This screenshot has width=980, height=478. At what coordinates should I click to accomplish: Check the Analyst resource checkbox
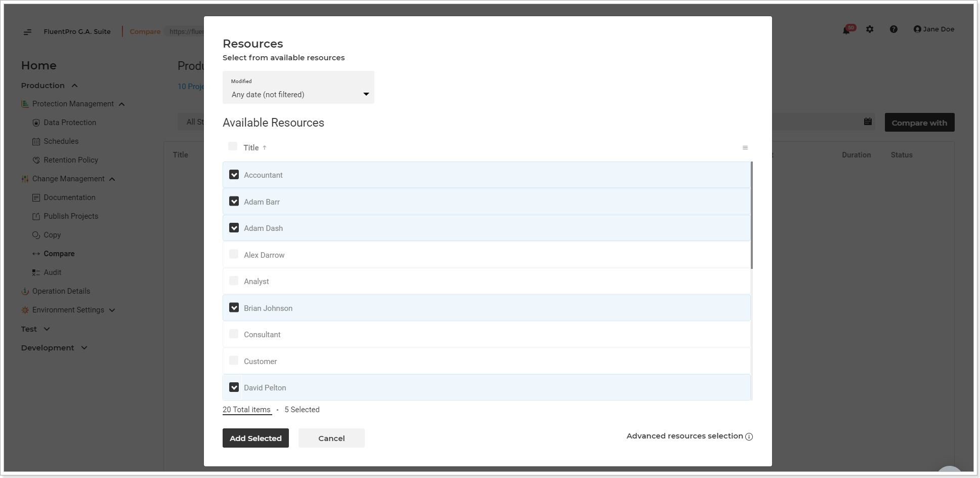click(x=234, y=281)
